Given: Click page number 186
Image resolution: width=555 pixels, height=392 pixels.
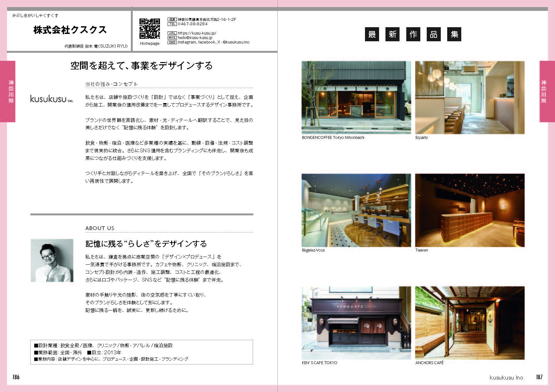Looking at the screenshot, I should pos(16,377).
